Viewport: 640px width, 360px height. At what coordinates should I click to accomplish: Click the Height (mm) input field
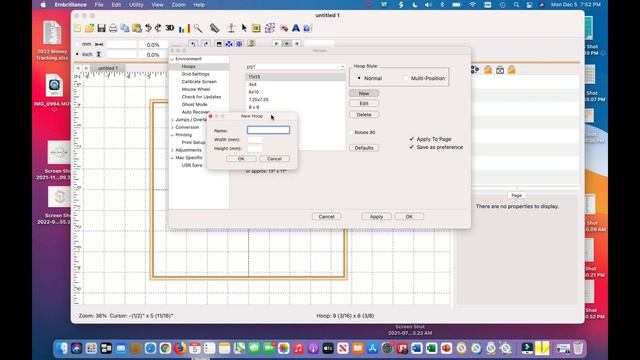[255, 149]
